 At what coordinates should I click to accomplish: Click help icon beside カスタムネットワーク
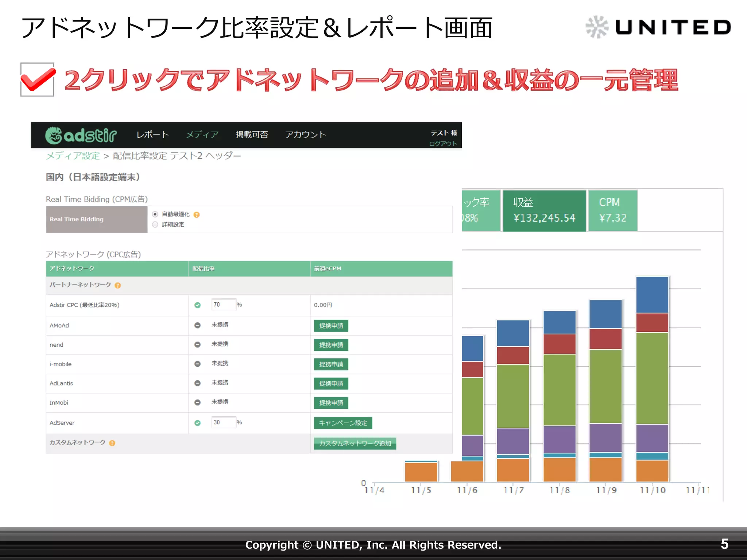[x=112, y=443]
